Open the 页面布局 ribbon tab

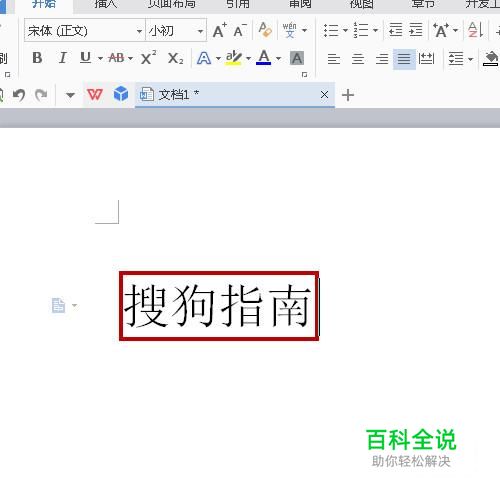pos(172,4)
